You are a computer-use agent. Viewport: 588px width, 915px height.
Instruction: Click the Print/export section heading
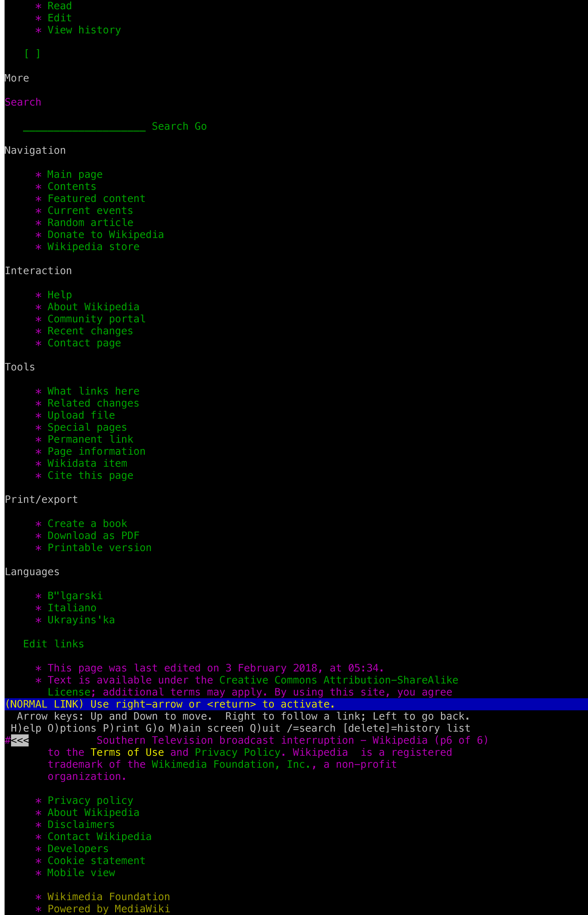pos(41,499)
